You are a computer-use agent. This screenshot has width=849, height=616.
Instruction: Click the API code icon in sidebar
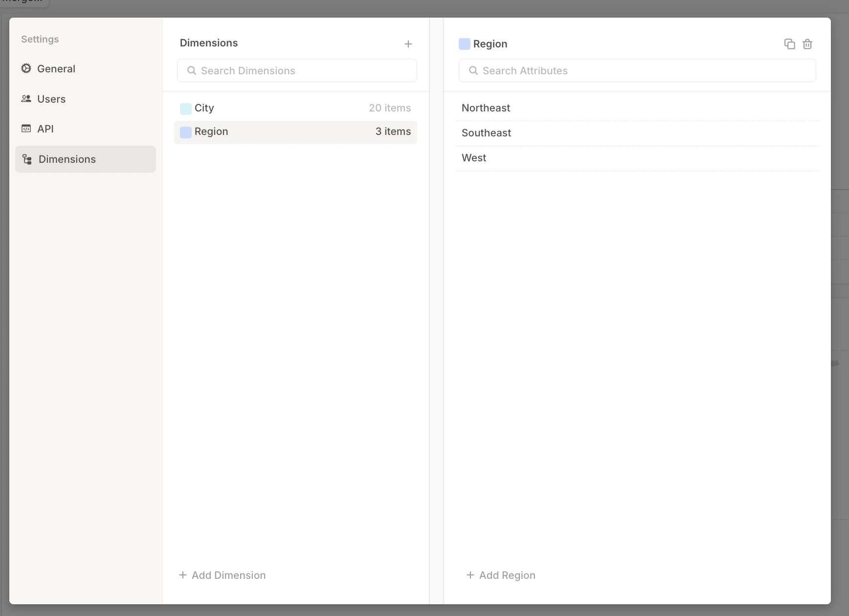(x=26, y=129)
